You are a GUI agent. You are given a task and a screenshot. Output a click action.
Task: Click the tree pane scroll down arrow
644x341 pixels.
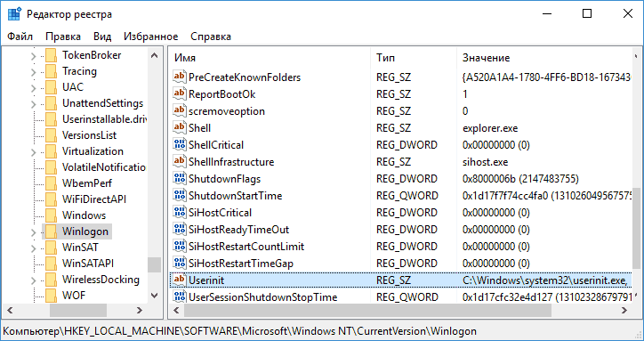click(155, 295)
